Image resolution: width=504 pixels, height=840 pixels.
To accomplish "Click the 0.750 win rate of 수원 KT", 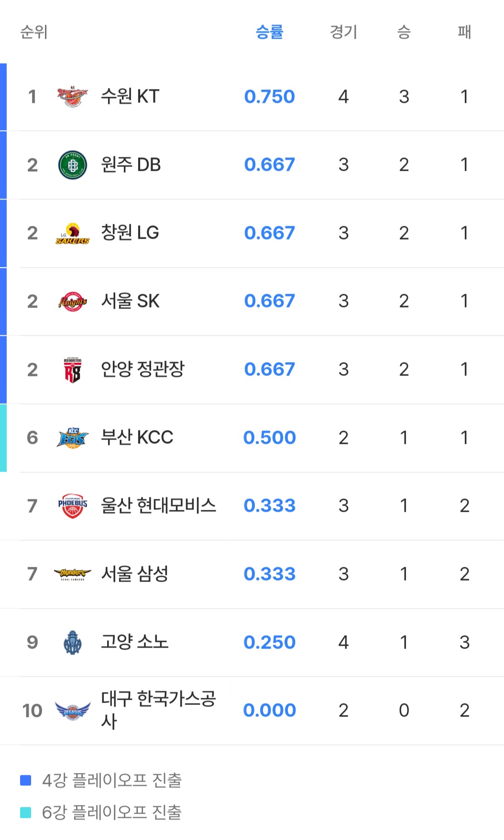I will (270, 97).
